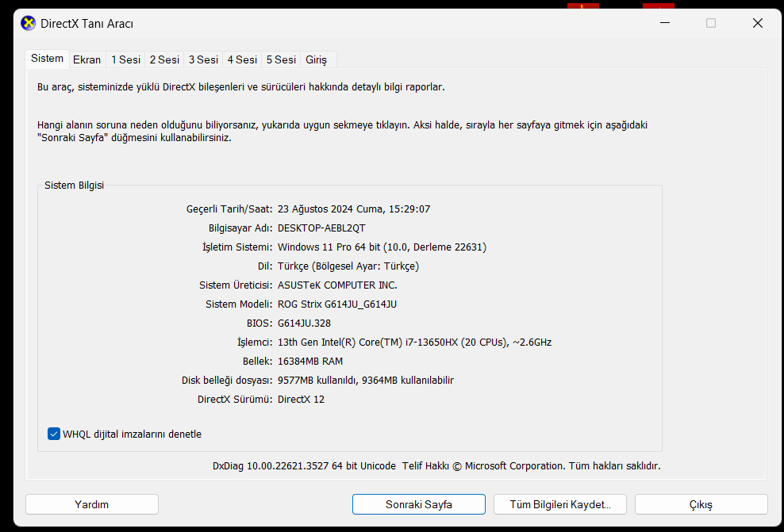Click the Bellek label
784x532 pixels.
point(258,361)
